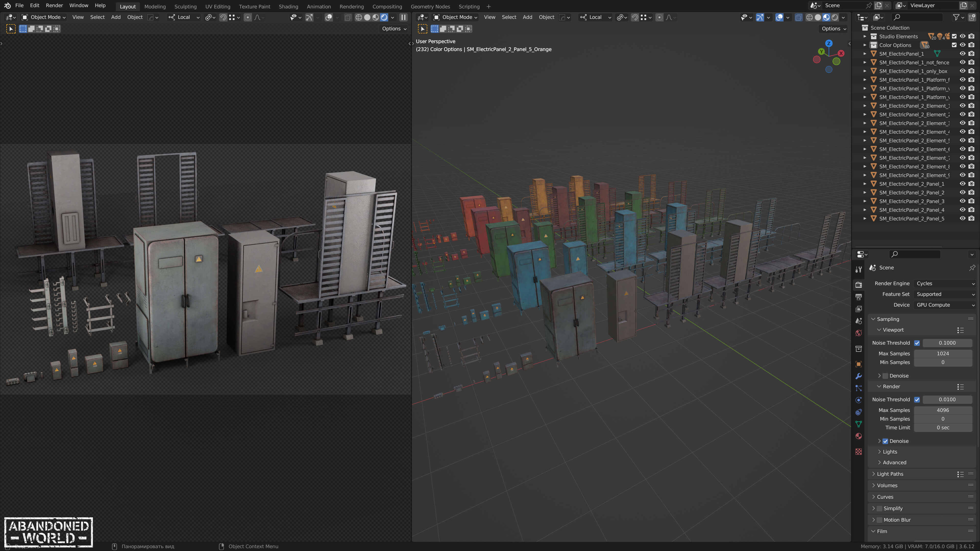Pause the left viewport render preview
The height and width of the screenshot is (551, 980).
(x=403, y=17)
